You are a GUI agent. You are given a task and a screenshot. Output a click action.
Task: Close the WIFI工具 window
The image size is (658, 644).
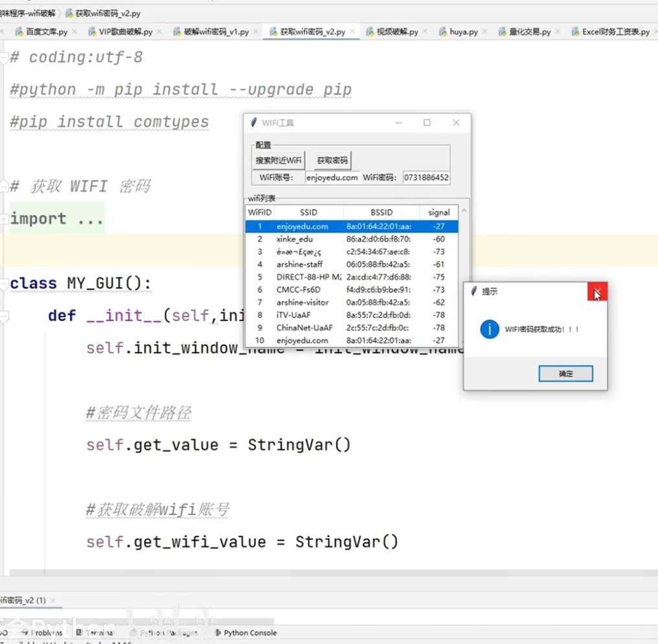pos(456,122)
